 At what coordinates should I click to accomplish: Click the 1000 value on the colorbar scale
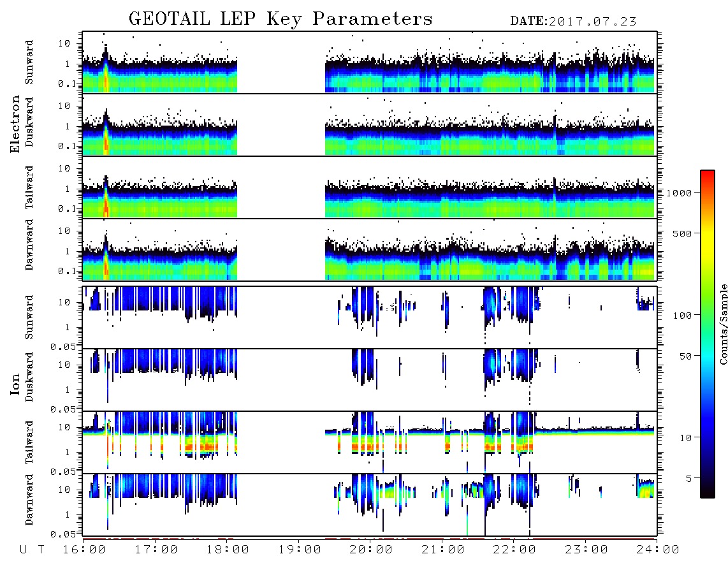coord(679,193)
